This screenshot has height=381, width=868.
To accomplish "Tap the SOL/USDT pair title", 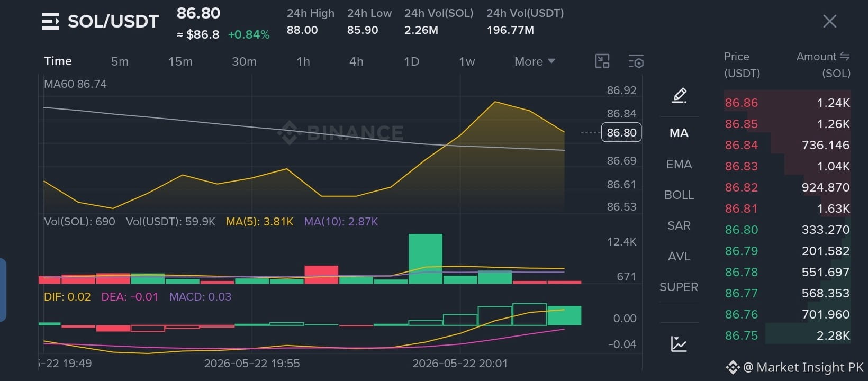I will [113, 21].
